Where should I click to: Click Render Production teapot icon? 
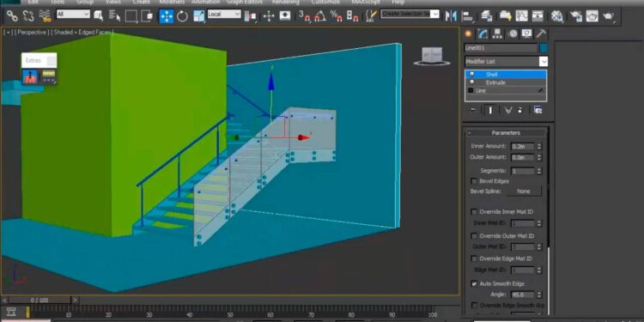click(x=608, y=15)
